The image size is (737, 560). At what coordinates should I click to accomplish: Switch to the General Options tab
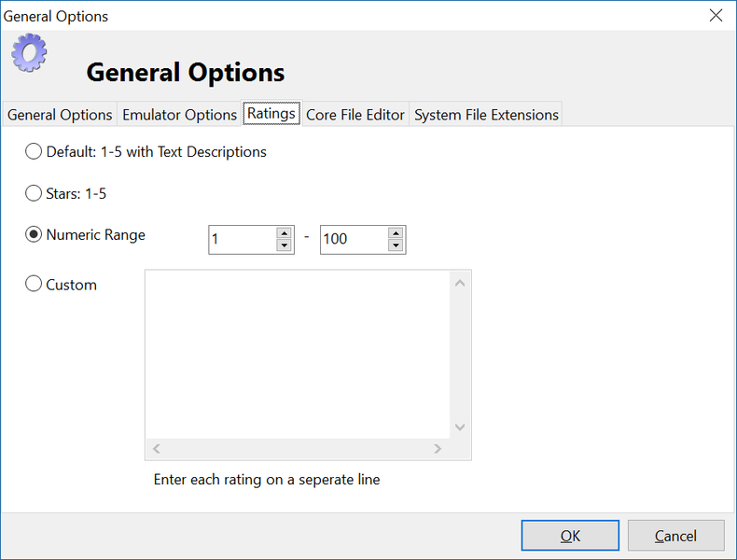tap(60, 115)
